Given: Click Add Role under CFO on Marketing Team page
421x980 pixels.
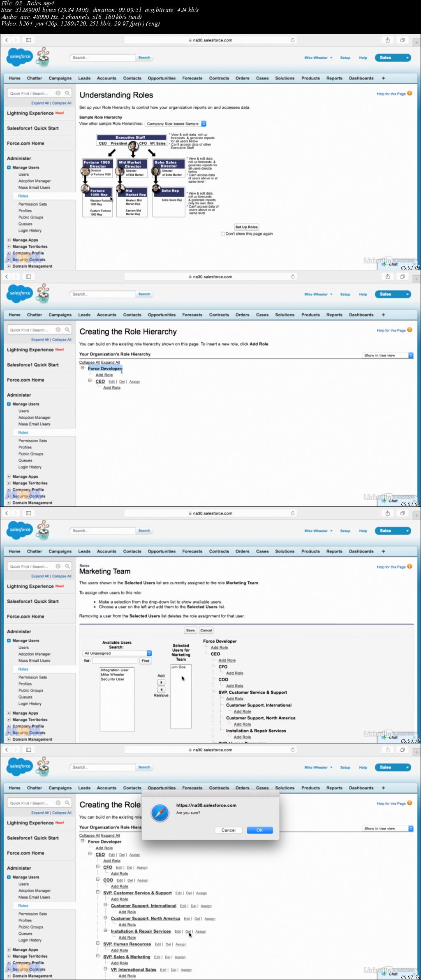Looking at the screenshot, I should tap(235, 673).
